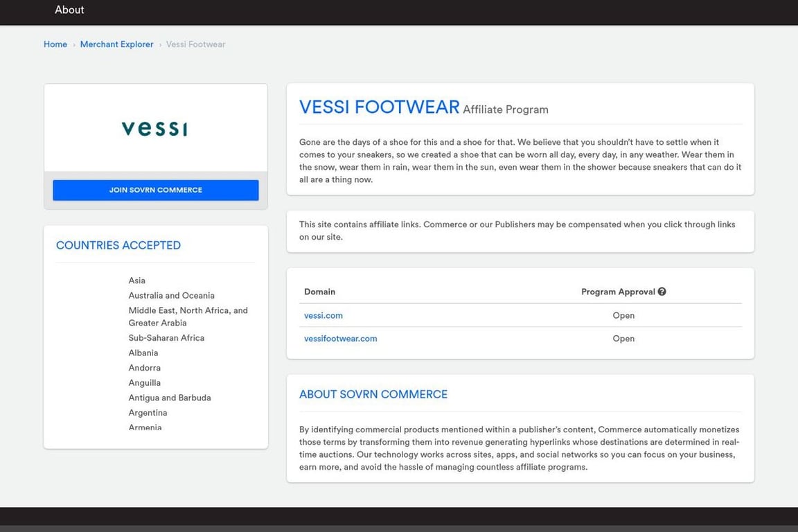Select Middle East, North Africa entry
The image size is (798, 532).
pos(188,317)
